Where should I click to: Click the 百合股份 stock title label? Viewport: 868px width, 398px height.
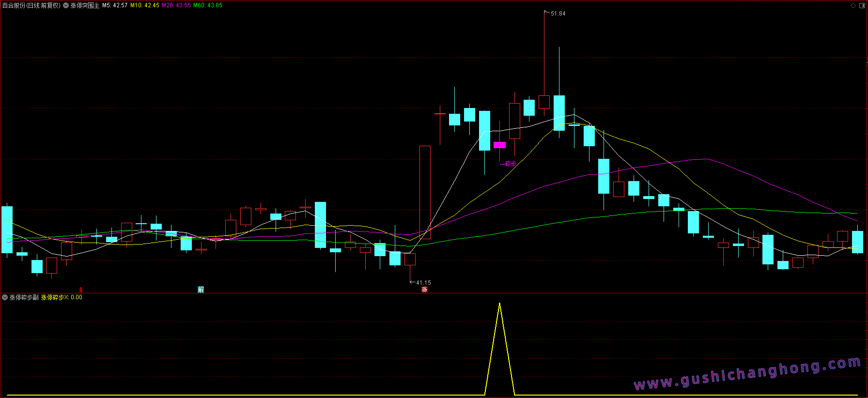tap(31, 5)
